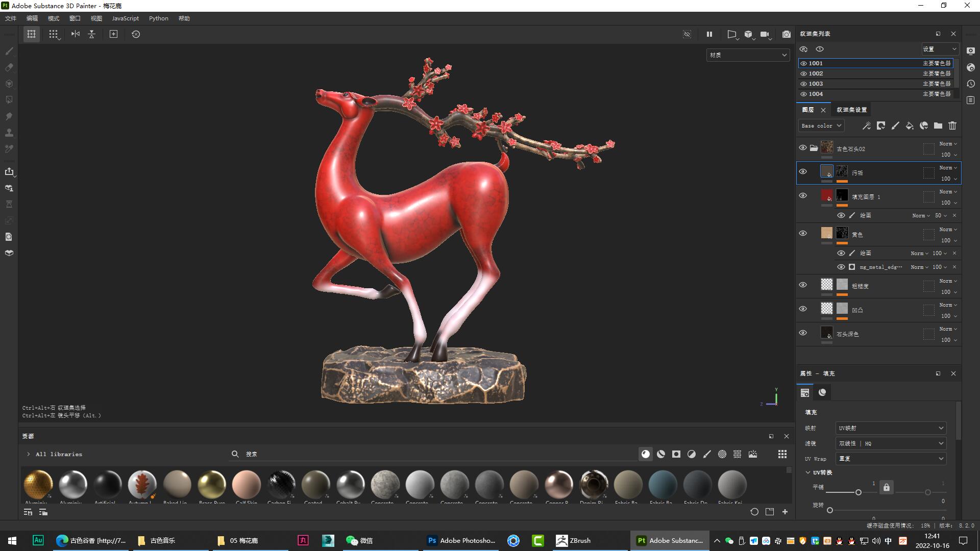Screen dimensions: 980x551
Task: Select the Polygon Fill tool
Action: [x=9, y=100]
